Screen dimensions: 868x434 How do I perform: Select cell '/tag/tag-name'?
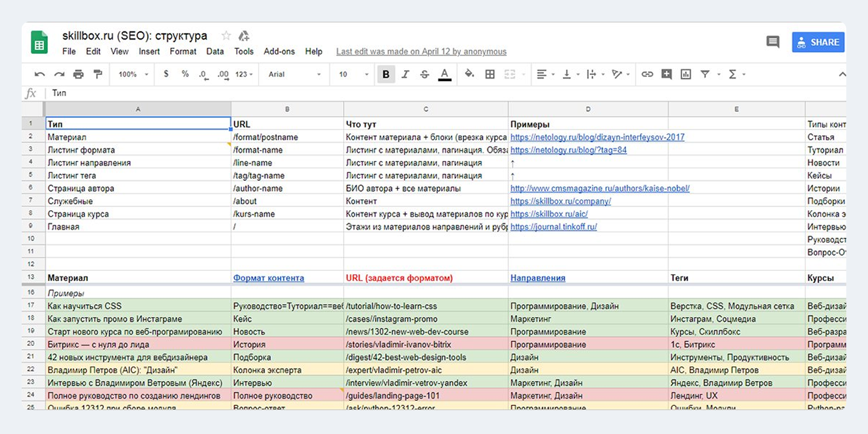click(x=287, y=176)
